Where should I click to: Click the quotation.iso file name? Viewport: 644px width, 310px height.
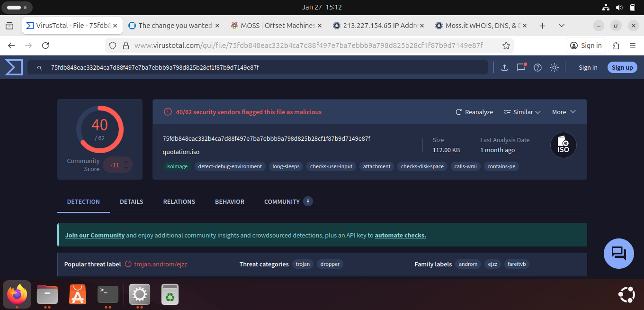point(181,152)
